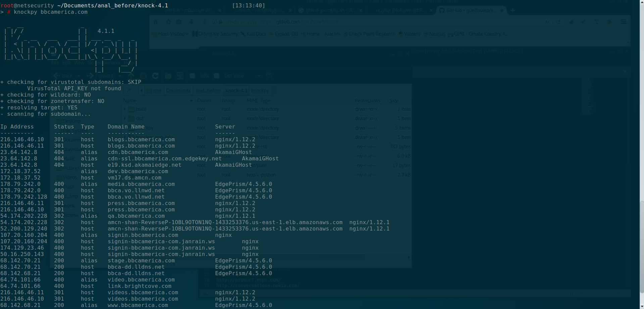
Task: Click Firefox home icon behind the terminal
Action: [x=156, y=22]
